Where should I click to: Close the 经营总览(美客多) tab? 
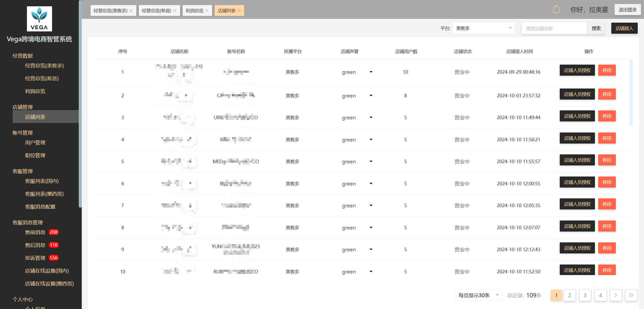[131, 11]
